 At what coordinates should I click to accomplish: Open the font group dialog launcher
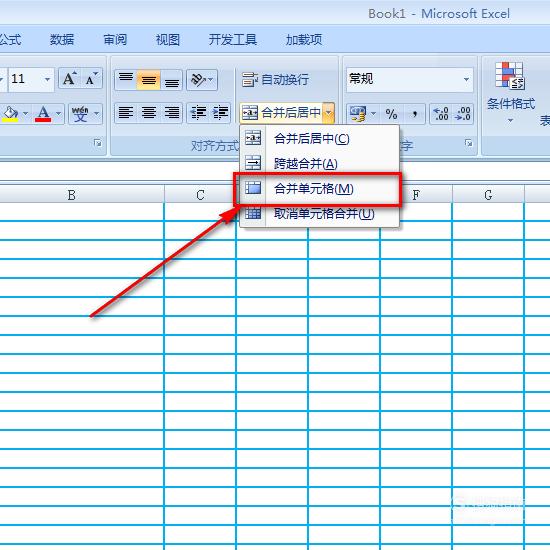(98, 143)
